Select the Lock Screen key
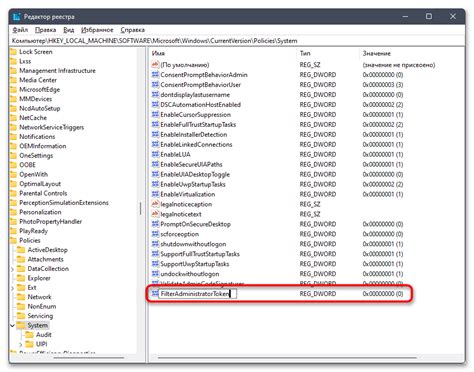 coord(36,52)
